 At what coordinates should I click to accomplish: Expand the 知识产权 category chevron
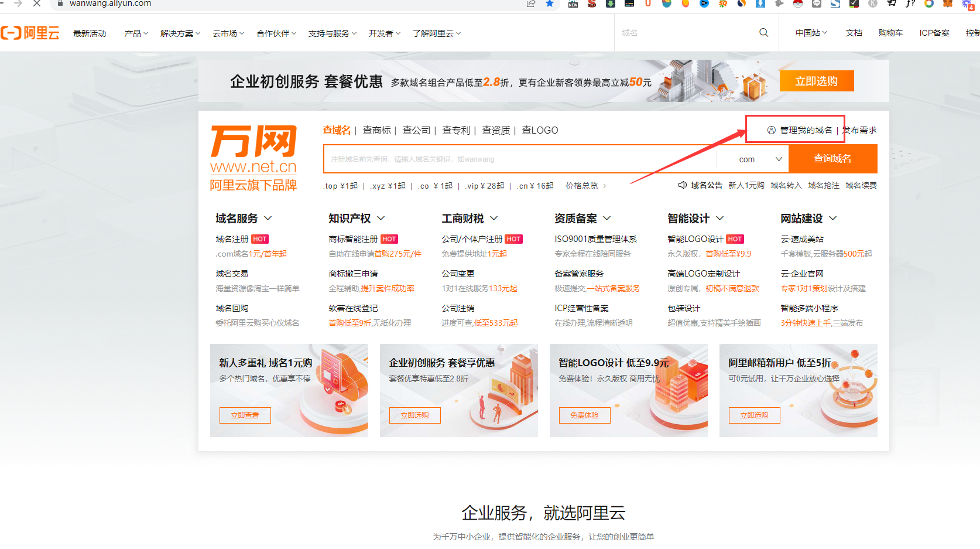[x=381, y=218]
